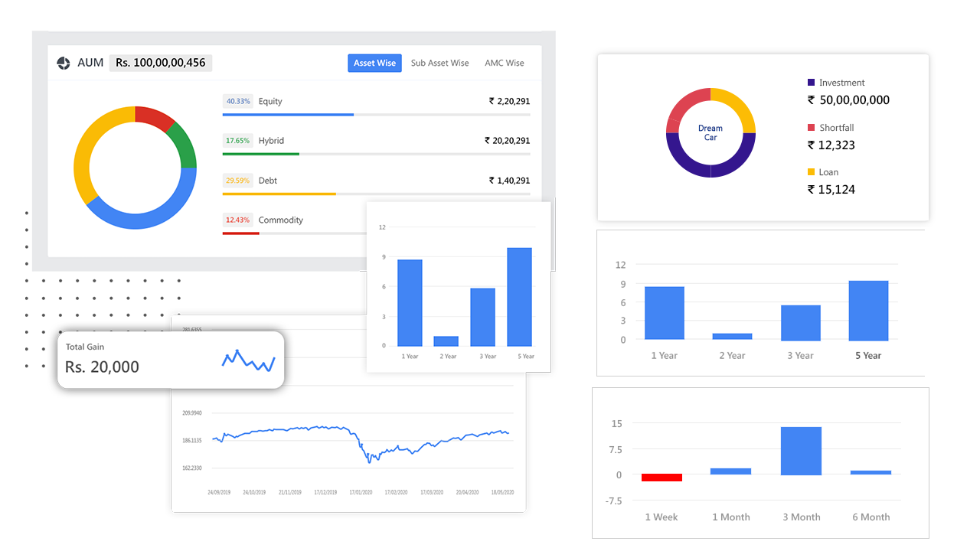Click the Debt 29.59% percentage badge
The width and height of the screenshot is (980, 551).
237,181
